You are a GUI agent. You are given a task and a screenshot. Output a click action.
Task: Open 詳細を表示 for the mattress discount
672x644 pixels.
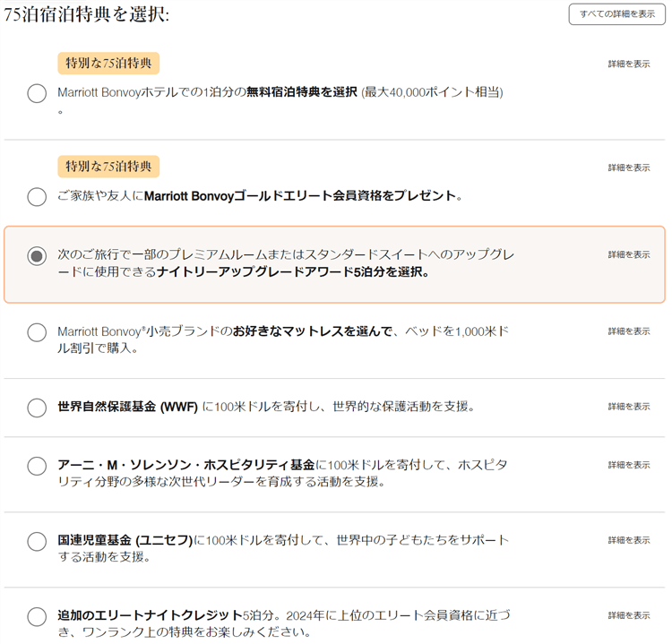628,331
